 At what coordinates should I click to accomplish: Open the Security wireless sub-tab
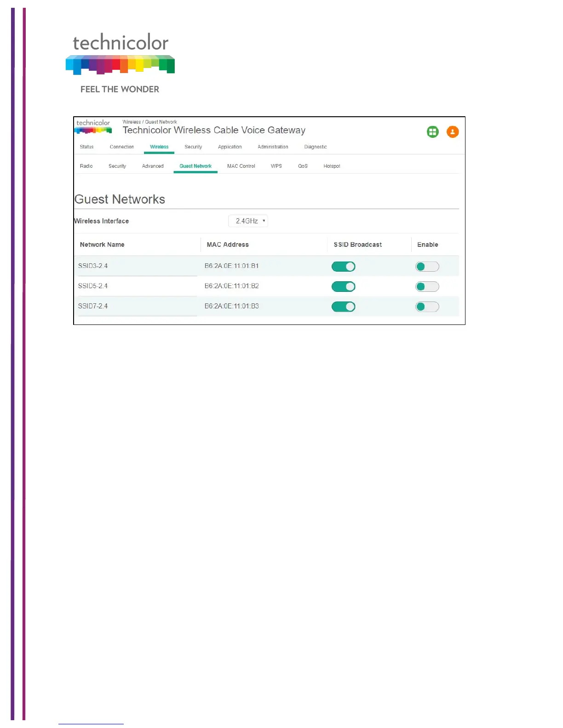pos(117,166)
